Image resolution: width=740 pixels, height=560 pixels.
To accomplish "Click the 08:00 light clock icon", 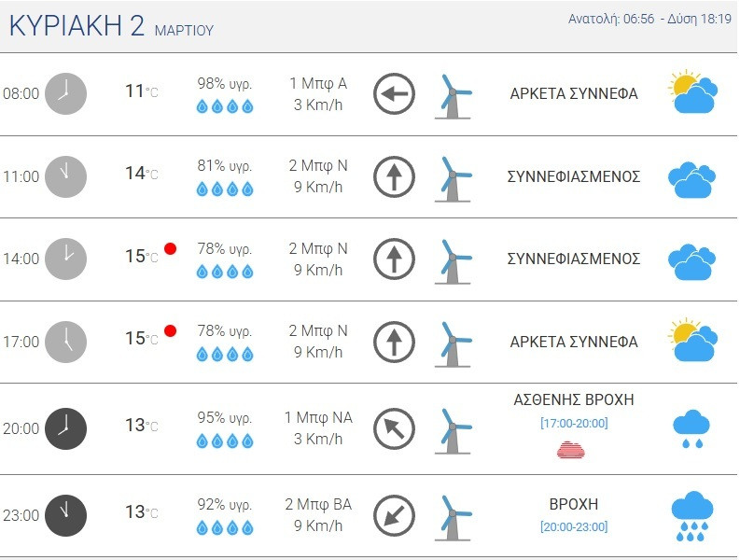I will click(x=65, y=93).
